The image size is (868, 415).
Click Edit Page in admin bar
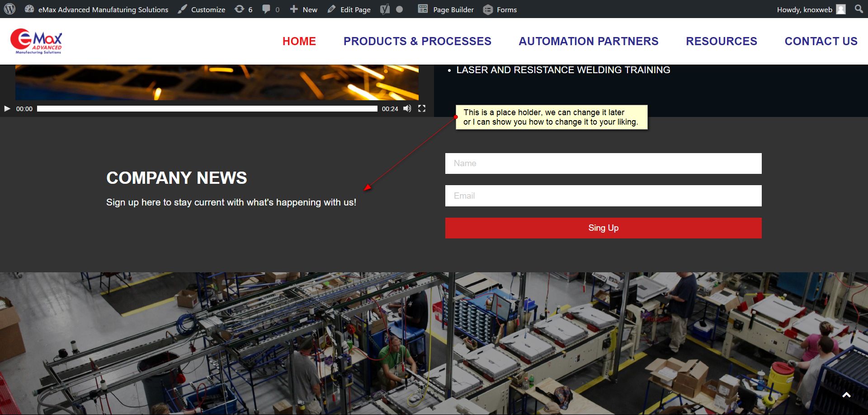[x=349, y=9]
